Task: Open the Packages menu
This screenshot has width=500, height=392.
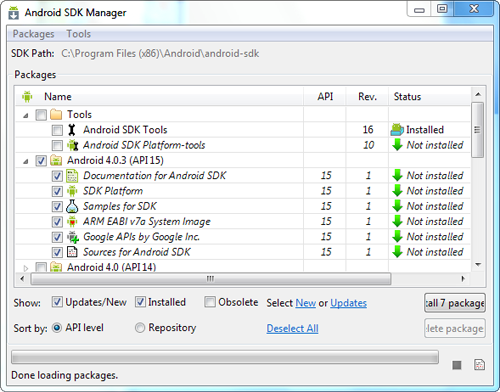Action: pyautogui.click(x=33, y=34)
